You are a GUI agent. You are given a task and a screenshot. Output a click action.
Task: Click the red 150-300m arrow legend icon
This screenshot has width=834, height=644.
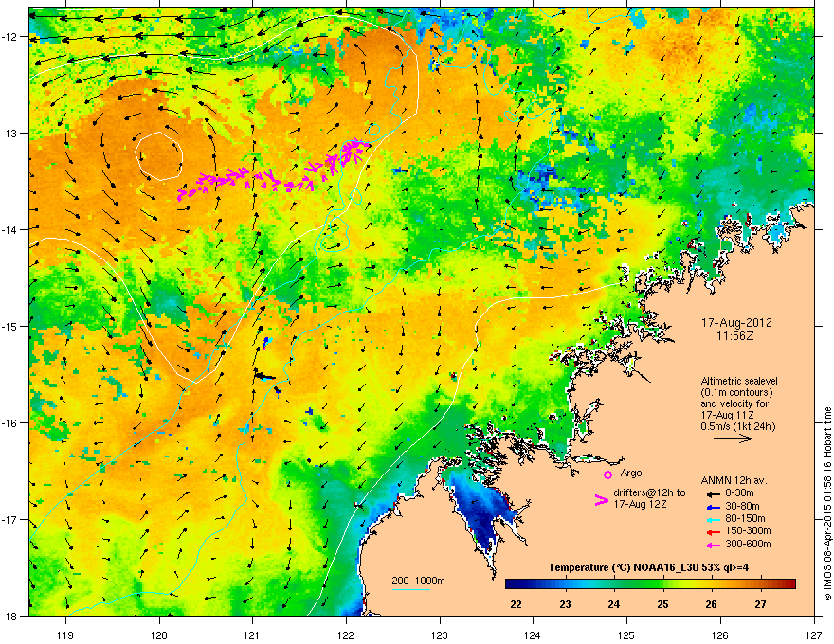713,531
